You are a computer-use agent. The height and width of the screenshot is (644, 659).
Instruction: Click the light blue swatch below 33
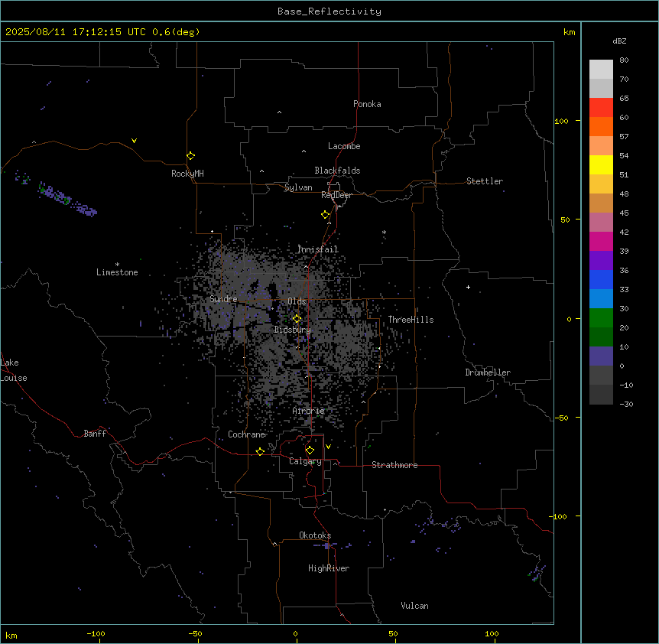tap(601, 298)
